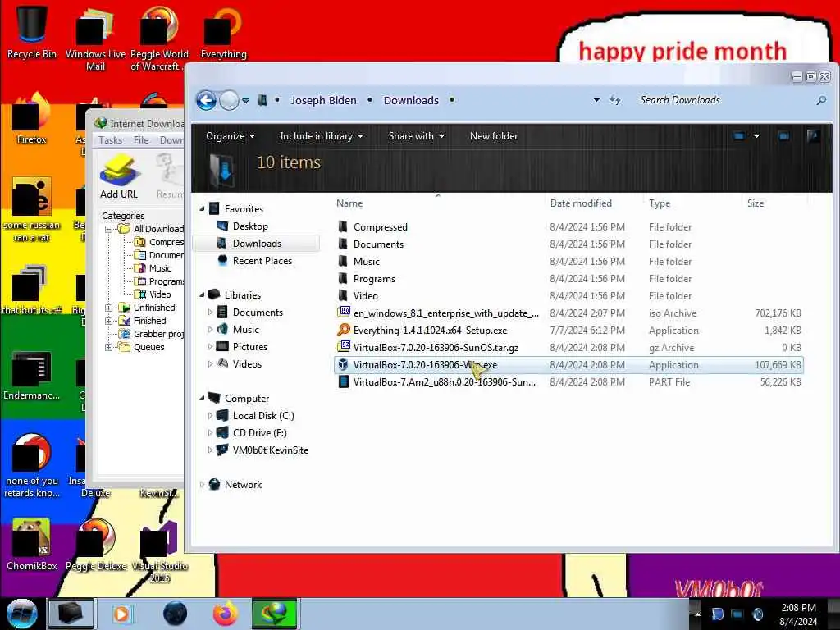Expand the Unfinished category in Download Manager
Viewport: 840px width, 630px height.
[109, 308]
